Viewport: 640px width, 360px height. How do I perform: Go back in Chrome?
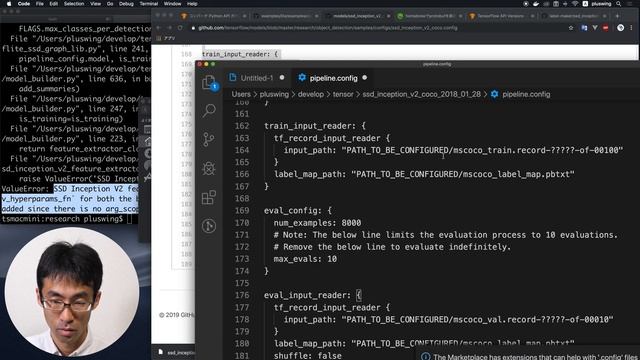coord(159,28)
